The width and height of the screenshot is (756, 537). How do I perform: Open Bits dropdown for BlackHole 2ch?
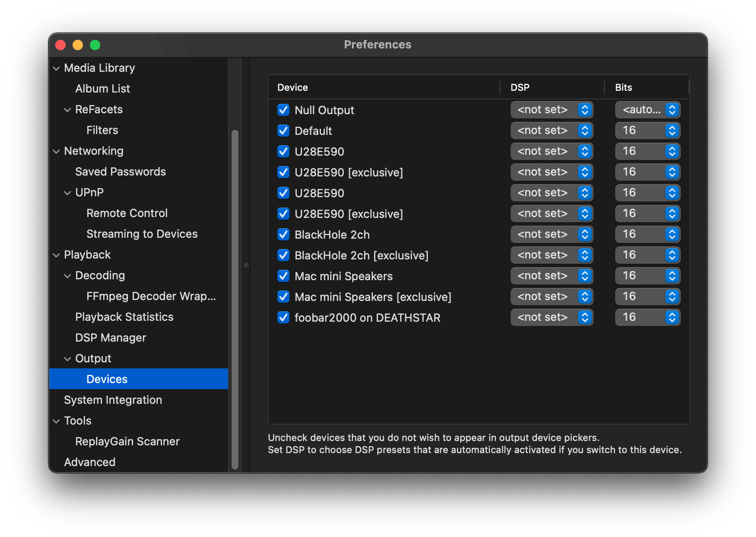(648, 234)
